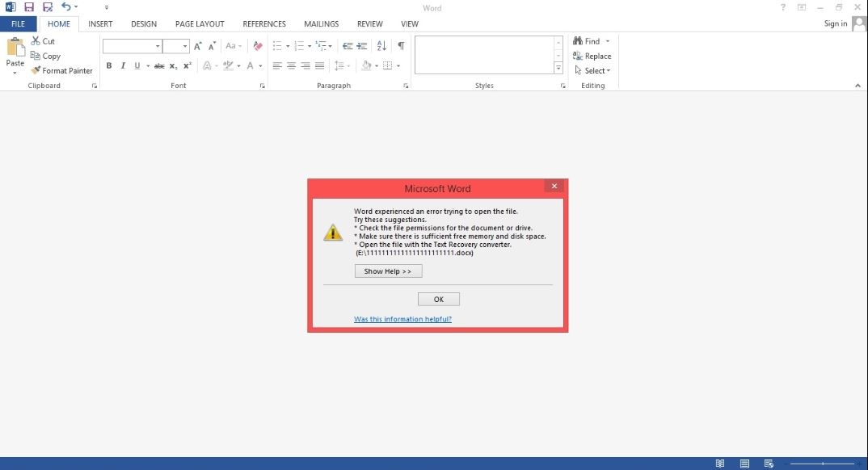This screenshot has width=868, height=470.
Task: Click the Align Right icon
Action: tap(305, 65)
